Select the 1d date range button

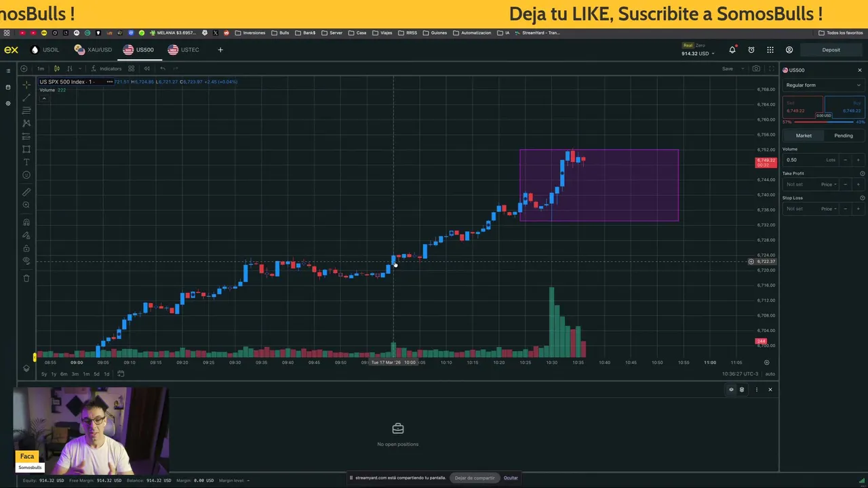(x=106, y=374)
